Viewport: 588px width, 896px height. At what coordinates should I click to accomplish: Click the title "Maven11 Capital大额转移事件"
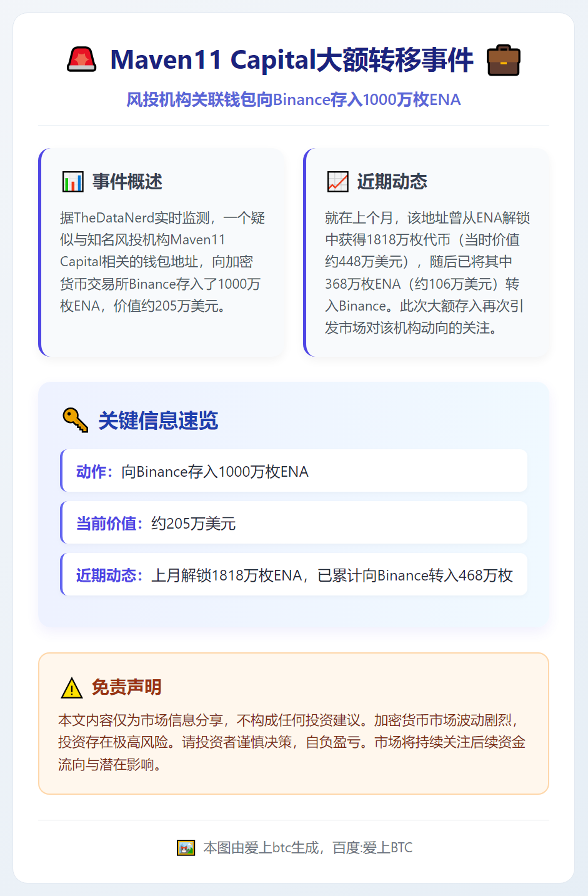(x=292, y=60)
